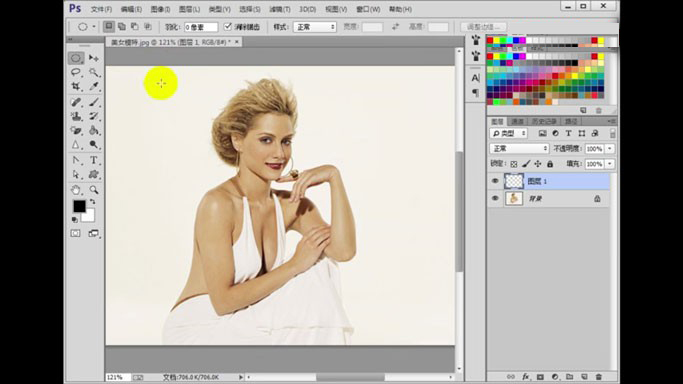Toggle lock position
Viewport: 683px width, 384px height.
pos(538,164)
